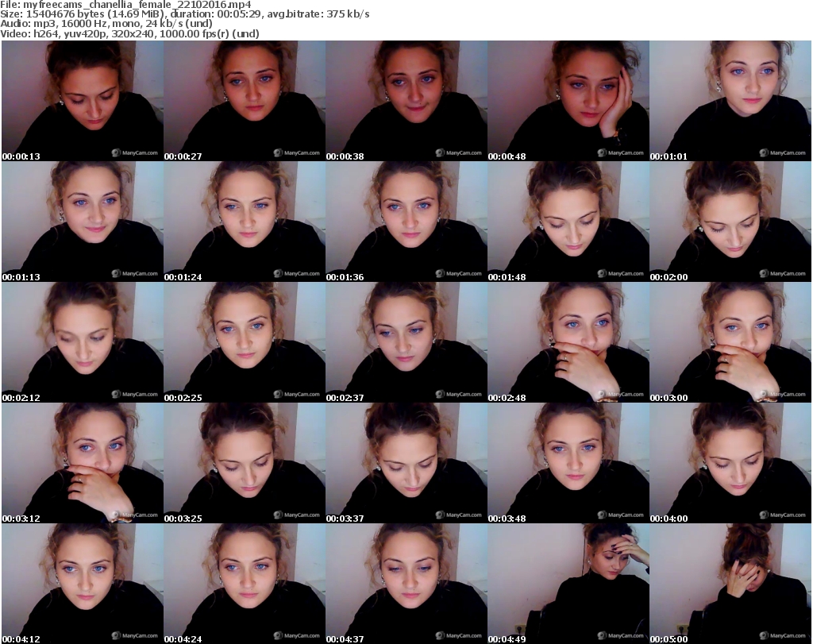
Task: Select the thumbnail timestamped 00:02:12
Action: coord(83,343)
